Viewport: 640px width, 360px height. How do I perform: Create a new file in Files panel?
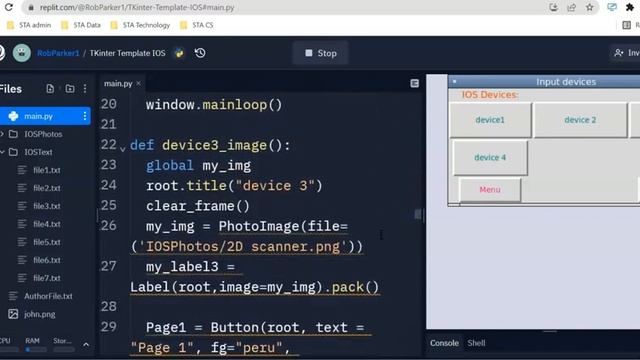pos(50,89)
